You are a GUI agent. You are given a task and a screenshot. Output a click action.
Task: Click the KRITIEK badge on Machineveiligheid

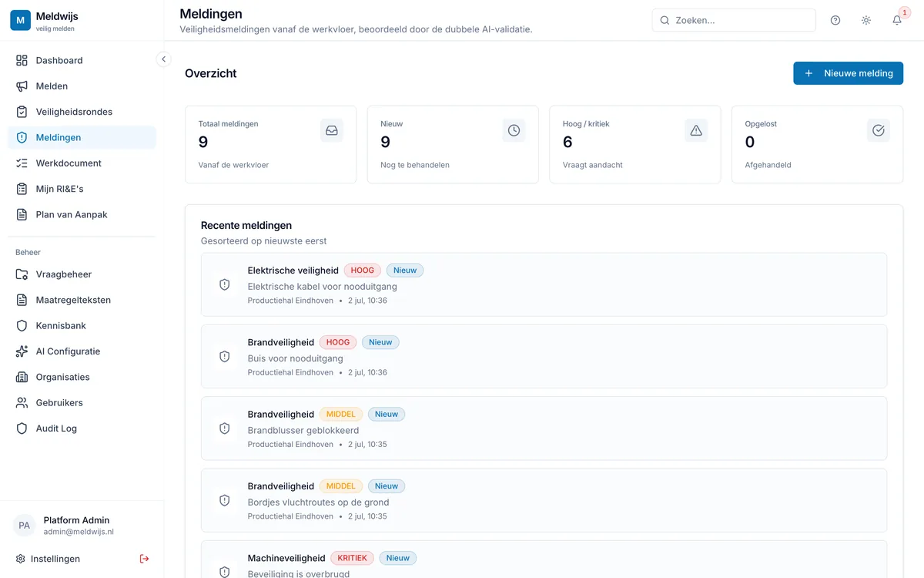point(353,558)
